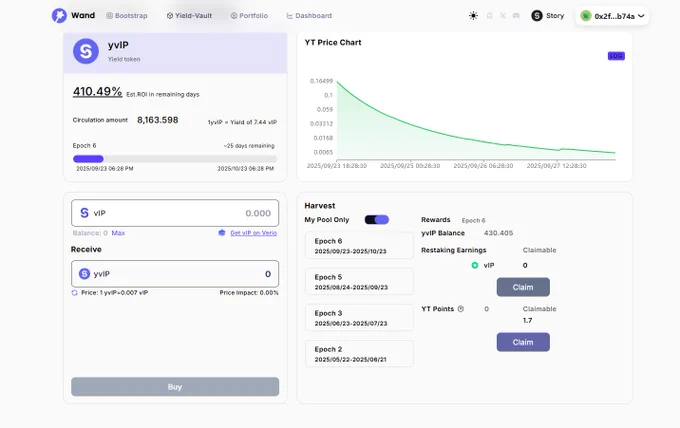Expand the wallet address 0x2f...b74a dropdown
680x428 pixels.
point(612,16)
